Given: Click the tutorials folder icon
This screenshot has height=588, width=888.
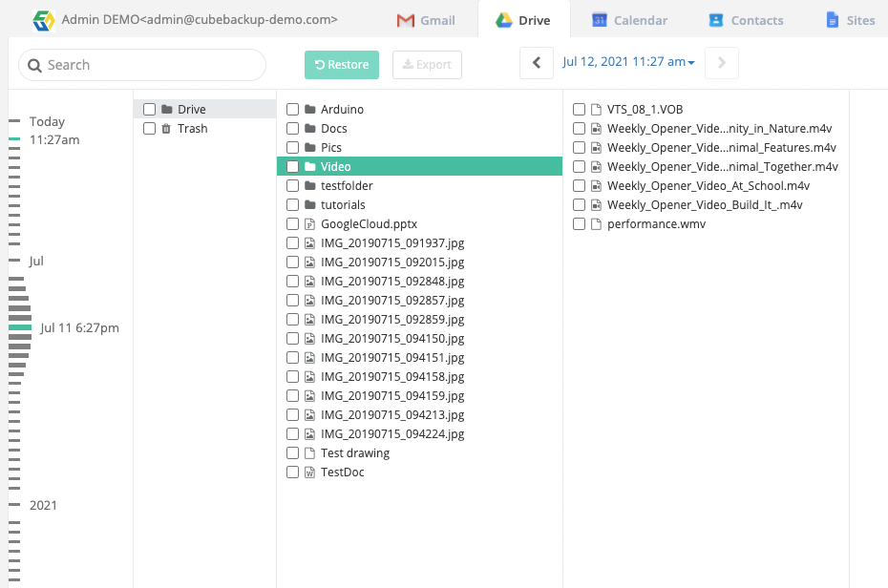Looking at the screenshot, I should (x=309, y=205).
